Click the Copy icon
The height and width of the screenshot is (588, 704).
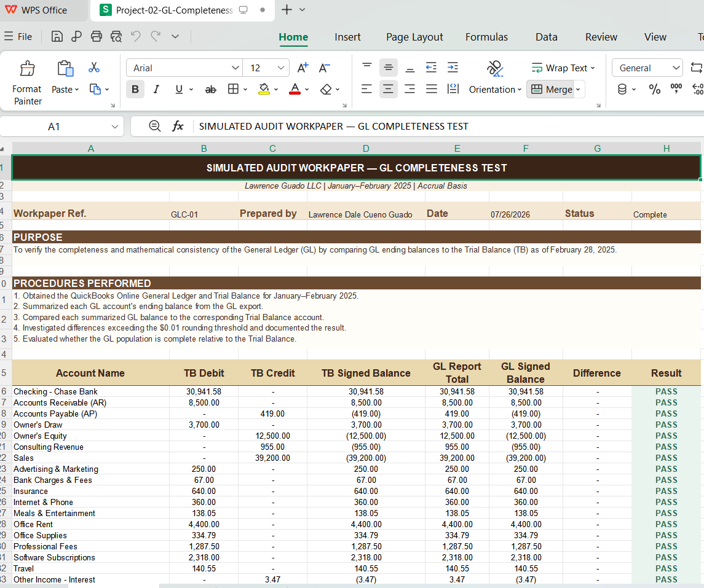(95, 89)
